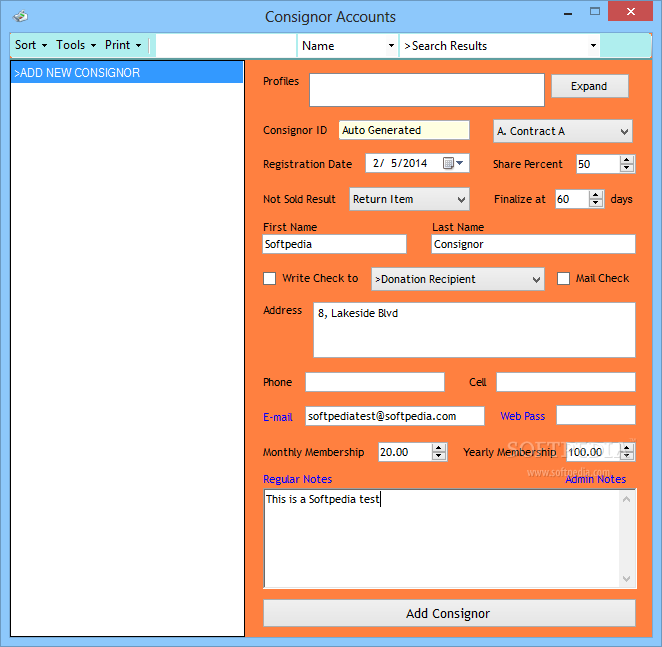The height and width of the screenshot is (647, 662).
Task: Decrease the Monthly Membership amount
Action: [439, 456]
